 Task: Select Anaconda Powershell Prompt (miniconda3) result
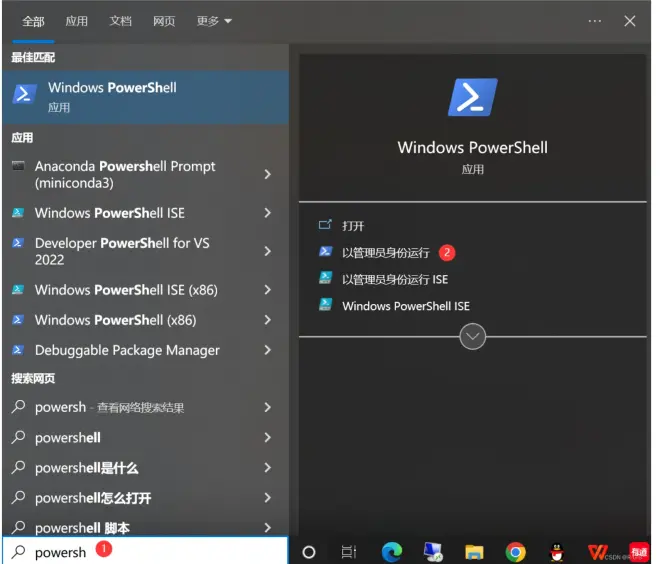(x=145, y=174)
